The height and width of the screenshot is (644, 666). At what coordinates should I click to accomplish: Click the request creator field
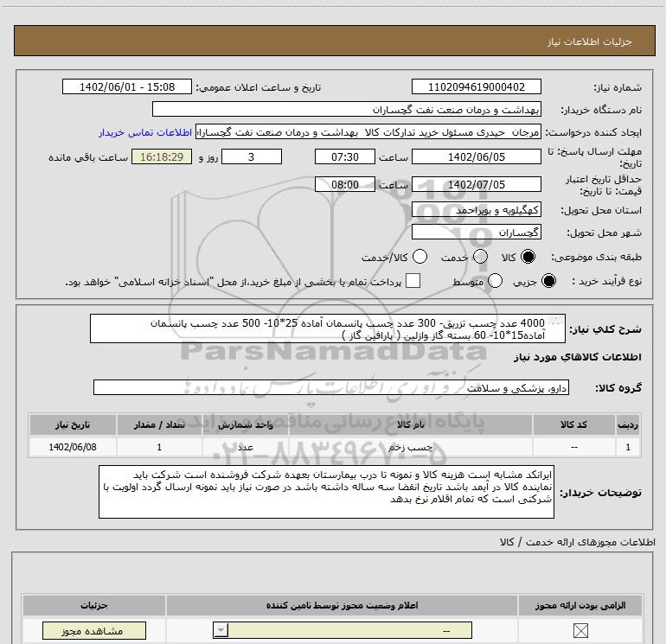[x=368, y=132]
